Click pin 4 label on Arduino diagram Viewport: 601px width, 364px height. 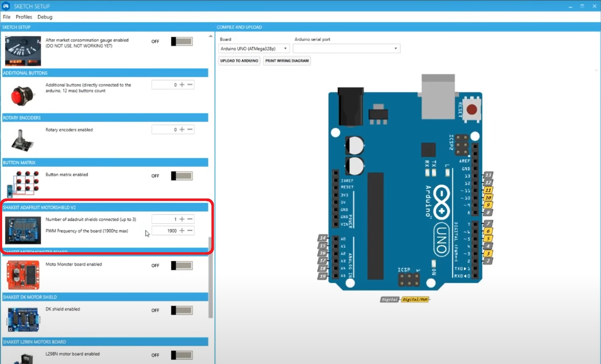click(x=488, y=246)
